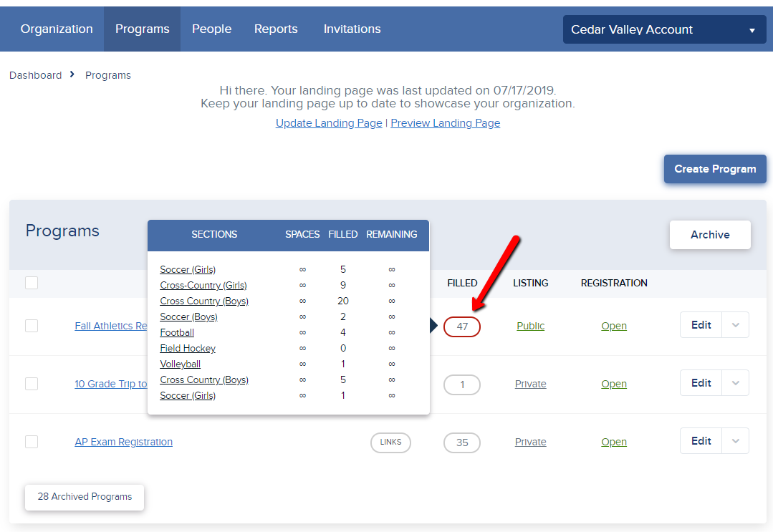Open Update Landing Page

(x=328, y=122)
